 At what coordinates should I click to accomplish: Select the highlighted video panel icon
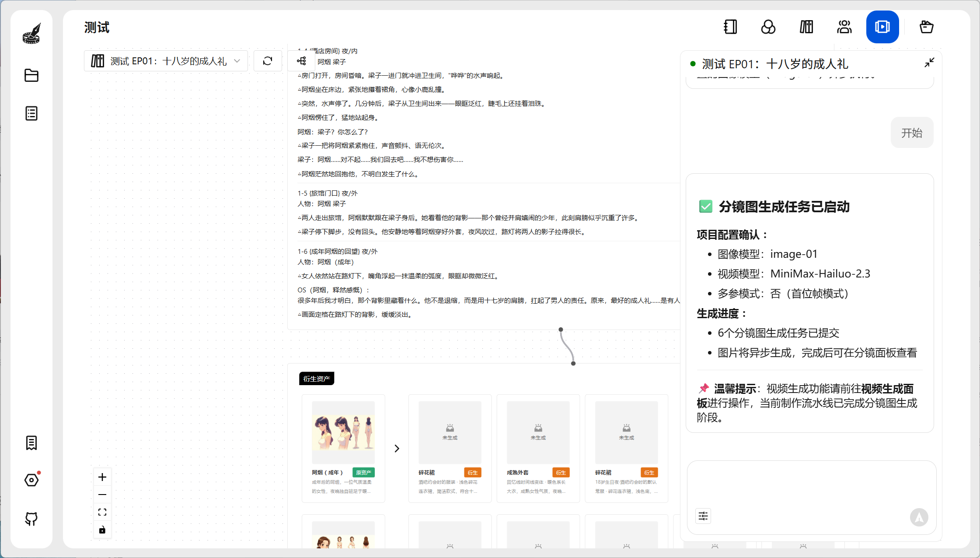882,27
